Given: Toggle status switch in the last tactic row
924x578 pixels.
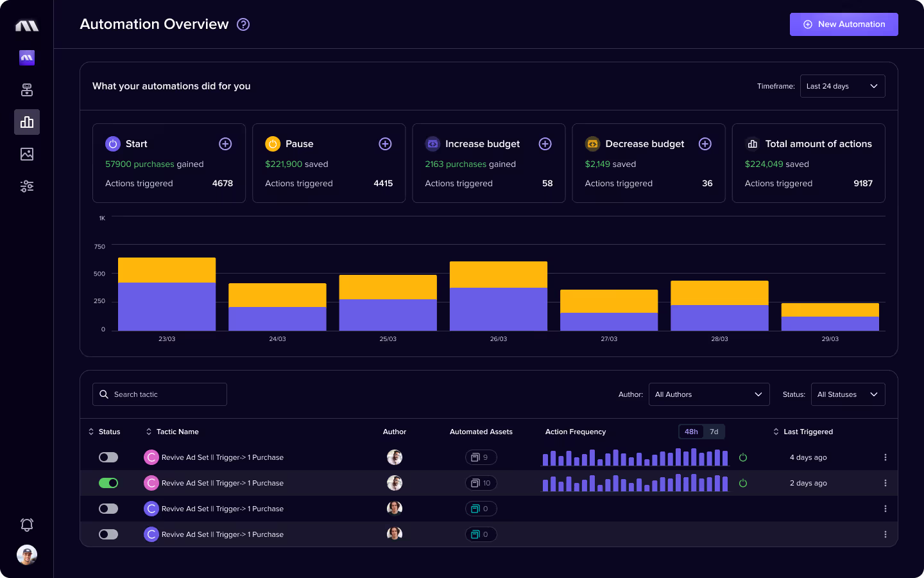Looking at the screenshot, I should [x=108, y=534].
